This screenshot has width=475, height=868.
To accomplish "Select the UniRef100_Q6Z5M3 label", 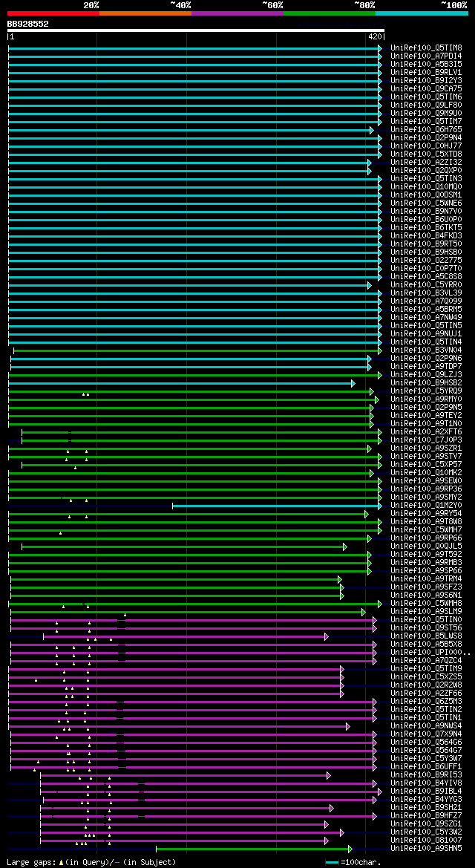I will (426, 702).
